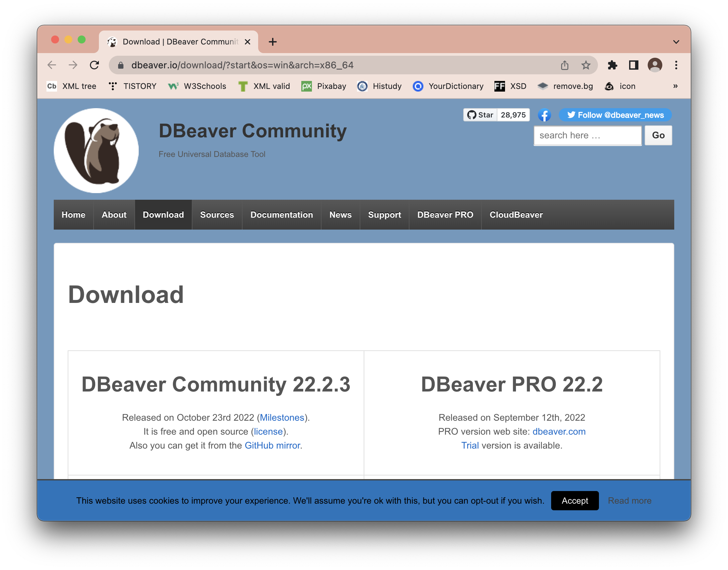Screen dimensions: 728x570
Task: Select the Download menu item
Action: pos(163,215)
